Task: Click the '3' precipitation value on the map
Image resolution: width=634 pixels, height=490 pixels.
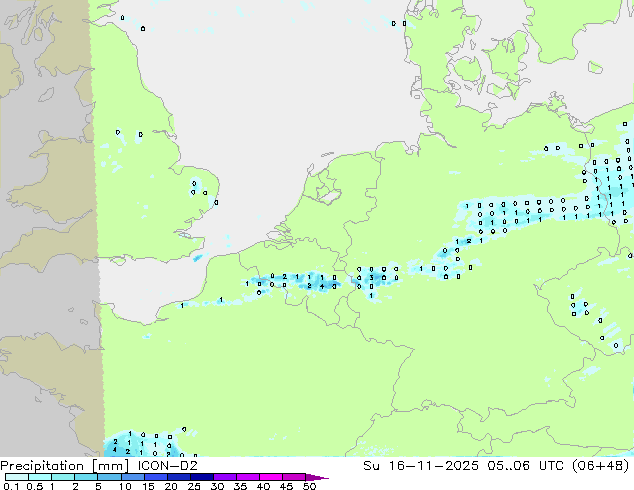Action: click(x=371, y=278)
